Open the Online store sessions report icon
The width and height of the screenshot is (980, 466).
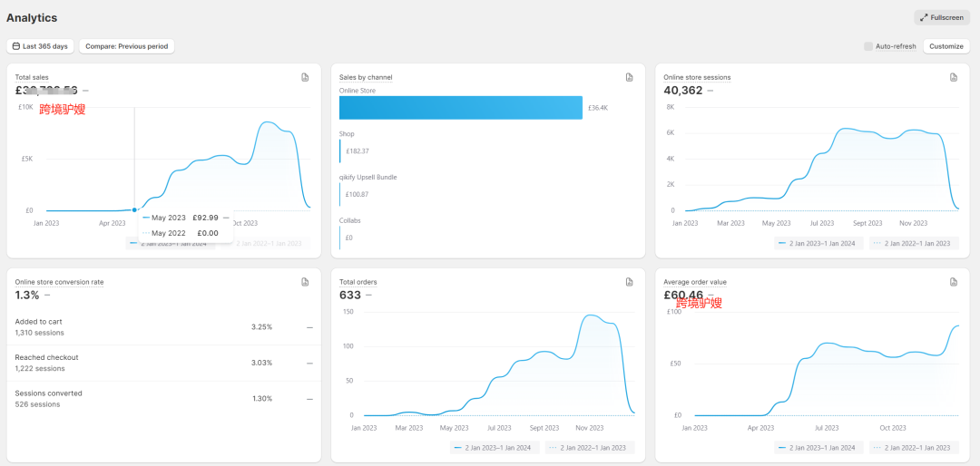[954, 77]
